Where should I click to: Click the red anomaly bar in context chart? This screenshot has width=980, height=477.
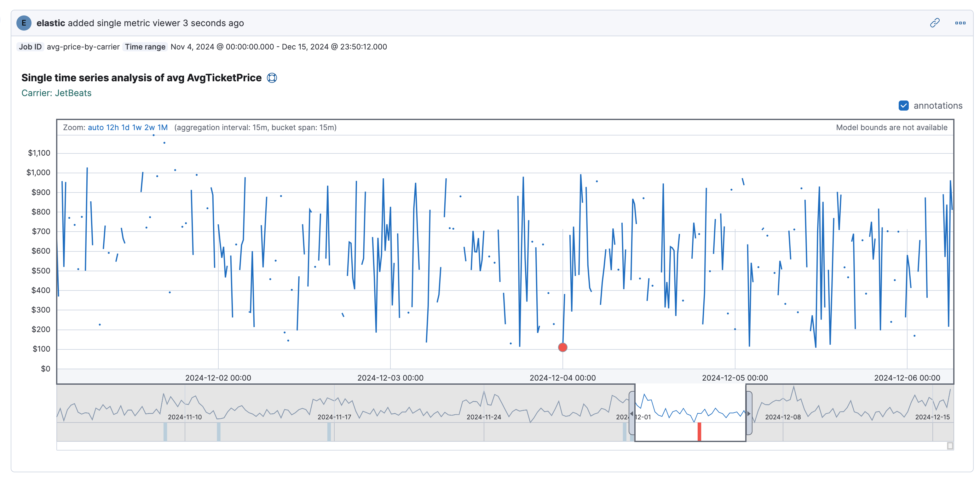(699, 432)
